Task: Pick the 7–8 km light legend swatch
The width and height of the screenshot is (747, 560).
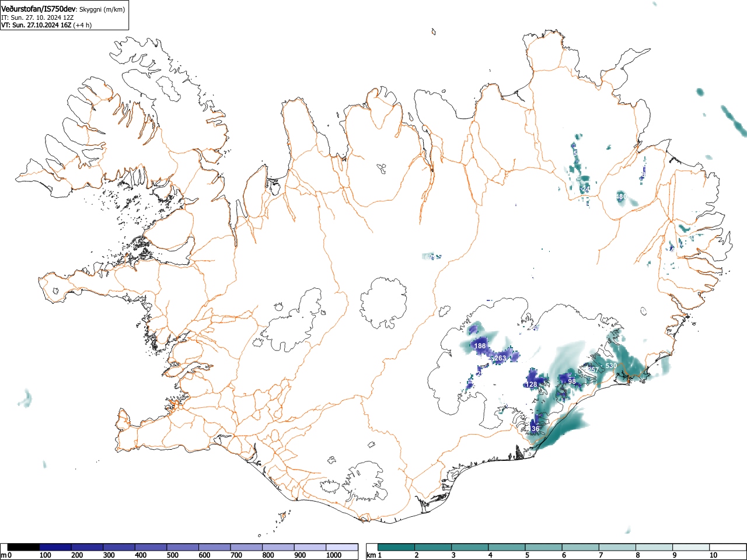Action: (x=619, y=547)
